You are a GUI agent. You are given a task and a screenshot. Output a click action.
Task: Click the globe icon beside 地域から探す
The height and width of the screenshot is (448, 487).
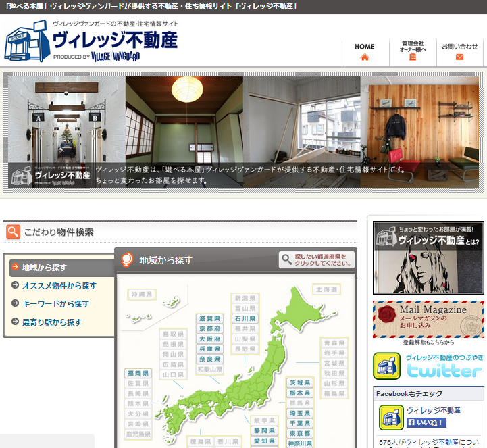127,259
